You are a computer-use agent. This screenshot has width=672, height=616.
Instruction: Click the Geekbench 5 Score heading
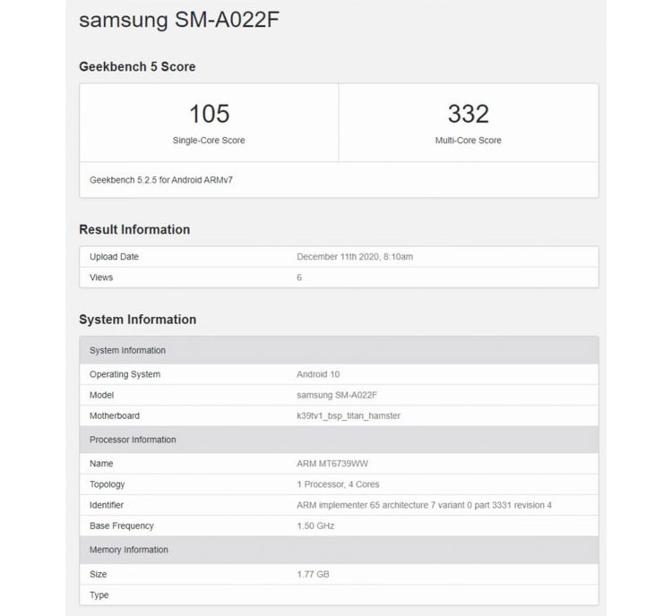point(137,66)
